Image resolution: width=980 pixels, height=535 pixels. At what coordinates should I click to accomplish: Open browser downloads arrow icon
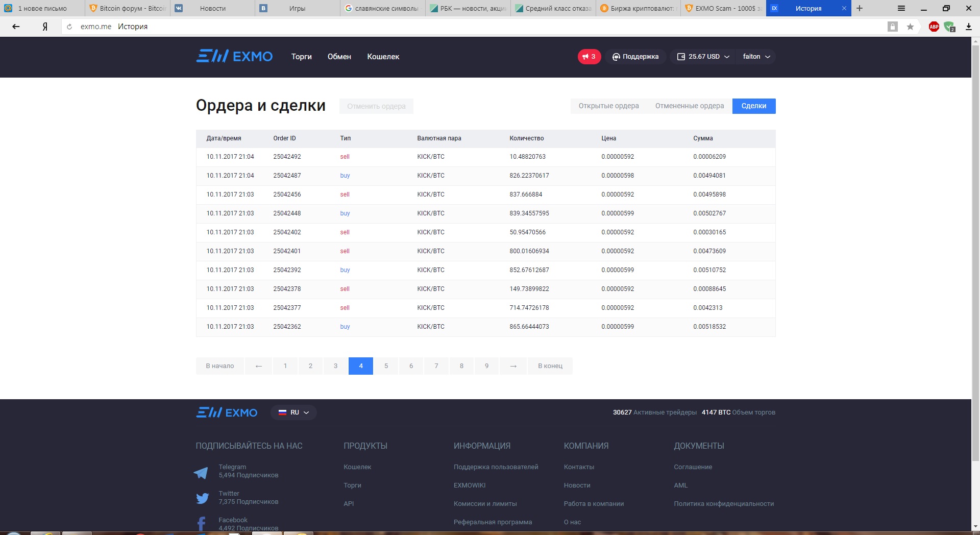pos(968,27)
